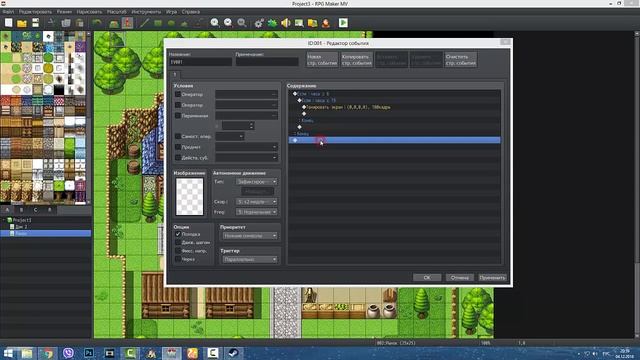Switch to Event editing mode icon
Viewport: 640px width, 360px height.
(x=127, y=23)
